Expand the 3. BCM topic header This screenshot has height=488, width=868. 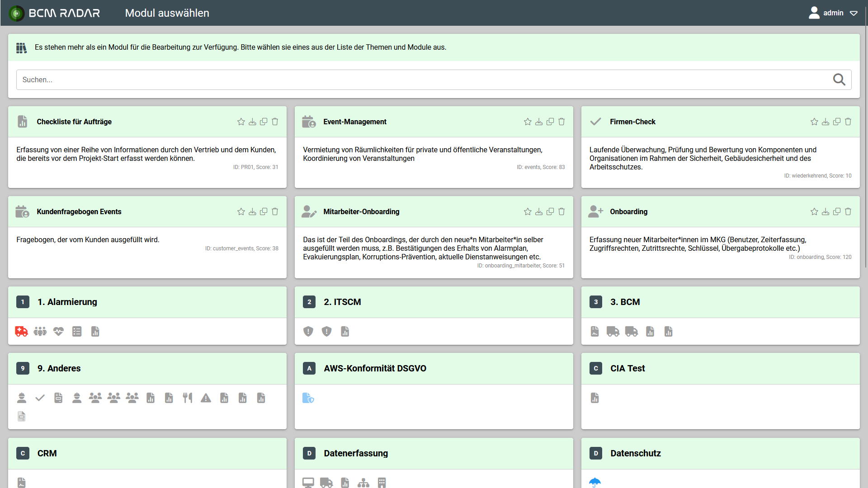625,302
